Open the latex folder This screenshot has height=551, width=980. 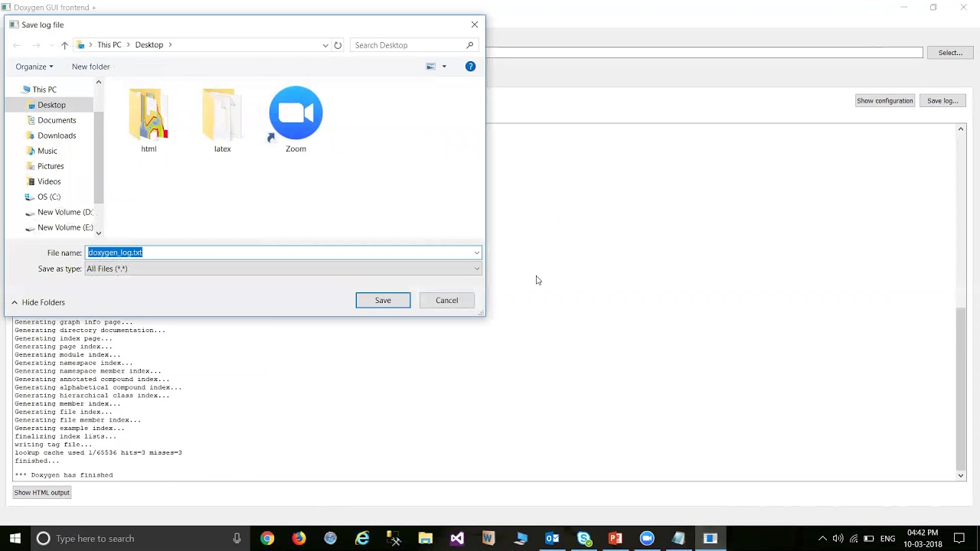point(222,120)
